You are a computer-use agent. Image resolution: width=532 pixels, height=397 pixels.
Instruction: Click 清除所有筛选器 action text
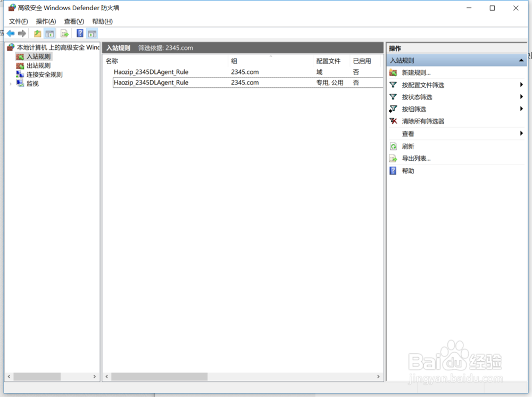pyautogui.click(x=423, y=121)
